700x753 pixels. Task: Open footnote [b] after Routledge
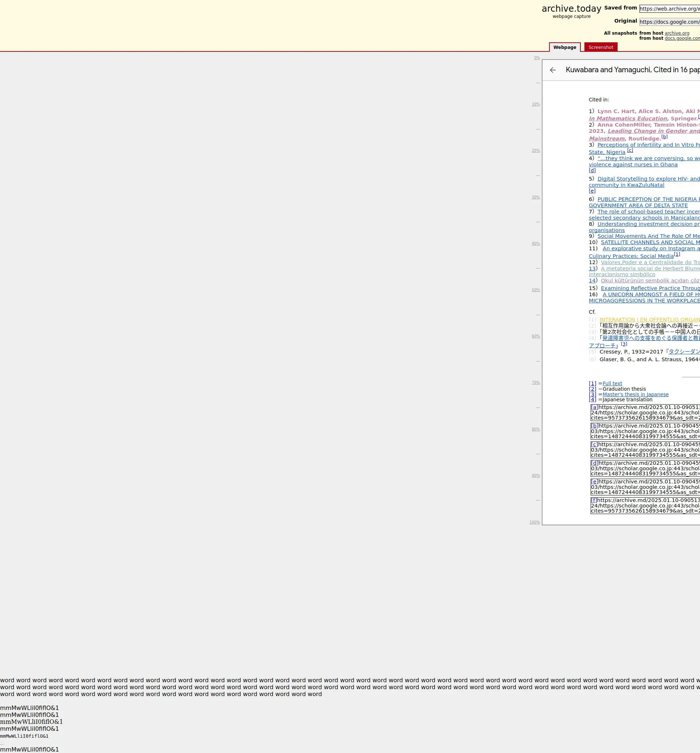click(664, 137)
